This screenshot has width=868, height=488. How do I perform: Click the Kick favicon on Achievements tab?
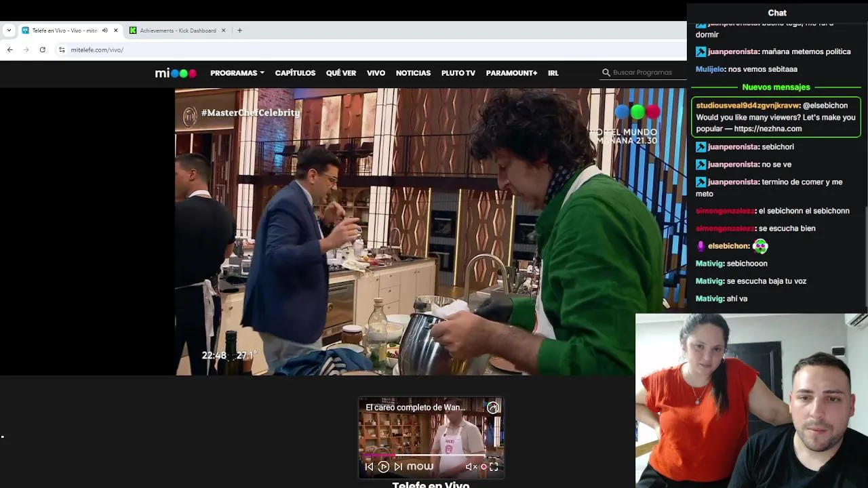(x=133, y=30)
